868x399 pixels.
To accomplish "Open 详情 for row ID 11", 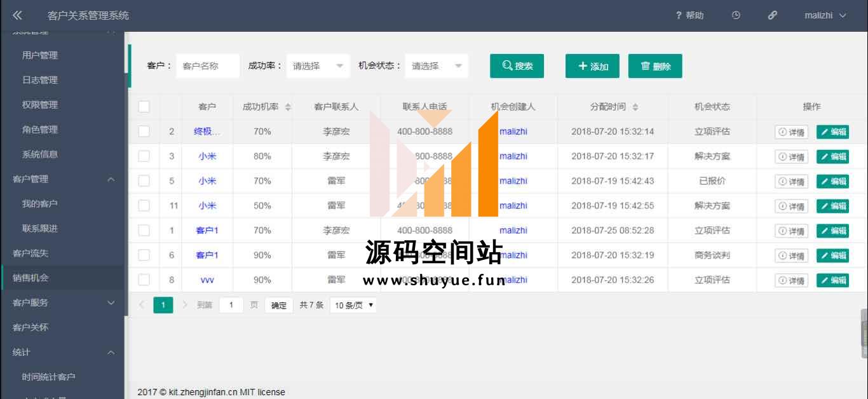I will [x=791, y=206].
